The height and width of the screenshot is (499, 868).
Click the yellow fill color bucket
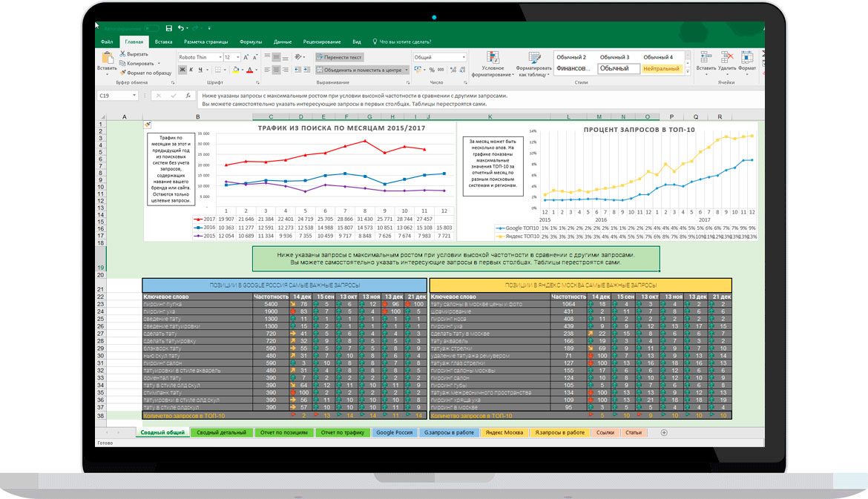tap(236, 70)
